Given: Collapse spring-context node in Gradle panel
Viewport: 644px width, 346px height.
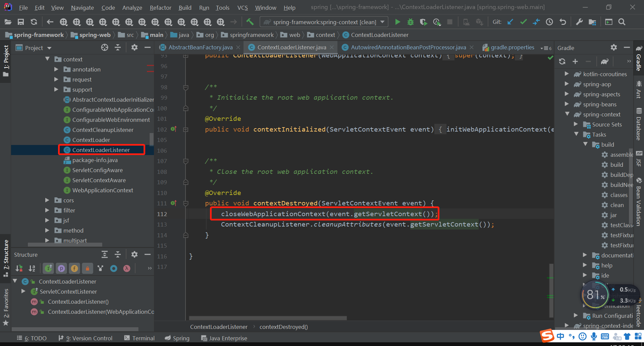Looking at the screenshot, I should (567, 114).
